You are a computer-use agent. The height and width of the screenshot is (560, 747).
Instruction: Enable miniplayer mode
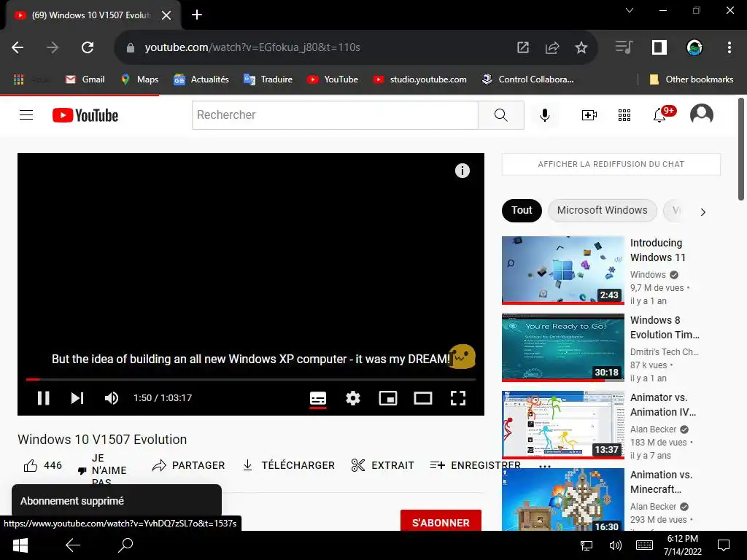click(x=388, y=398)
